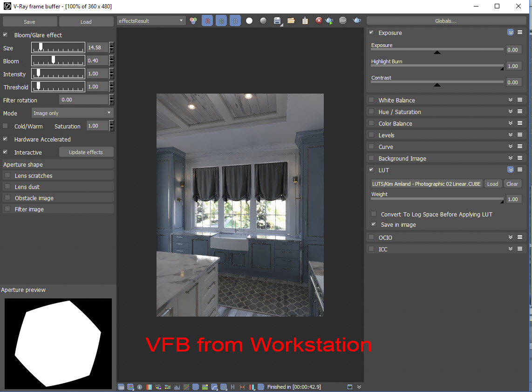Viewport: 532px width, 392px height.
Task: Expand the Levels rollout chevron
Action: click(511, 135)
